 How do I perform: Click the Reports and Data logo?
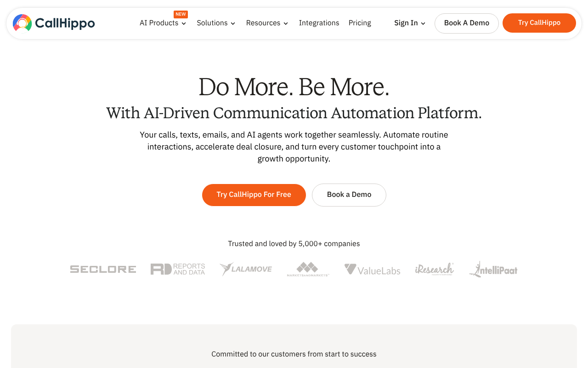tap(178, 269)
